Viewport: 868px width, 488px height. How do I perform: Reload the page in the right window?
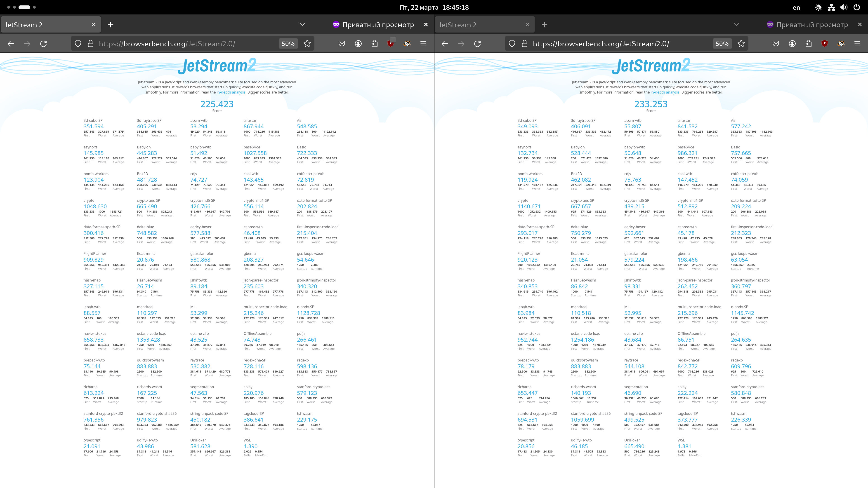click(477, 43)
